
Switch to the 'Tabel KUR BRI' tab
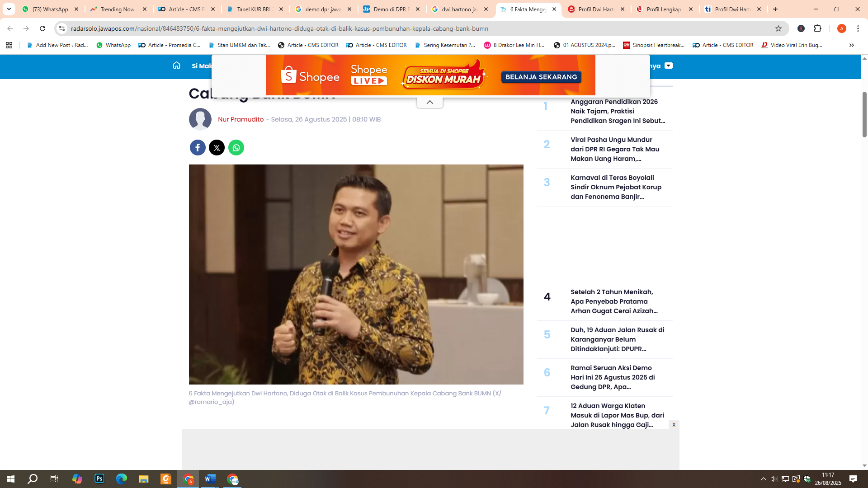click(x=253, y=9)
